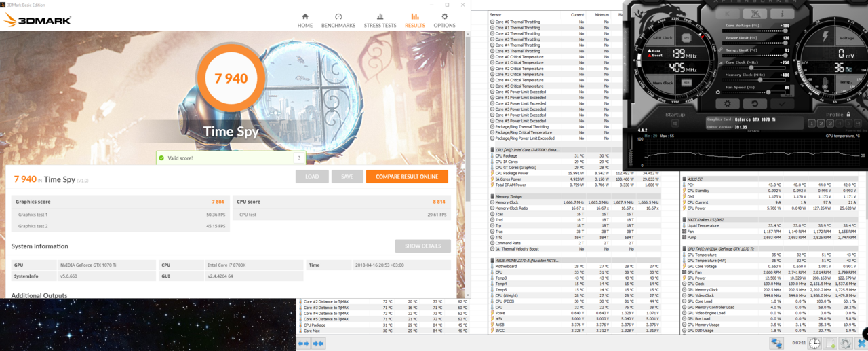868x351 pixels.
Task: Click SHOW DETAILS in System information
Action: pos(422,246)
